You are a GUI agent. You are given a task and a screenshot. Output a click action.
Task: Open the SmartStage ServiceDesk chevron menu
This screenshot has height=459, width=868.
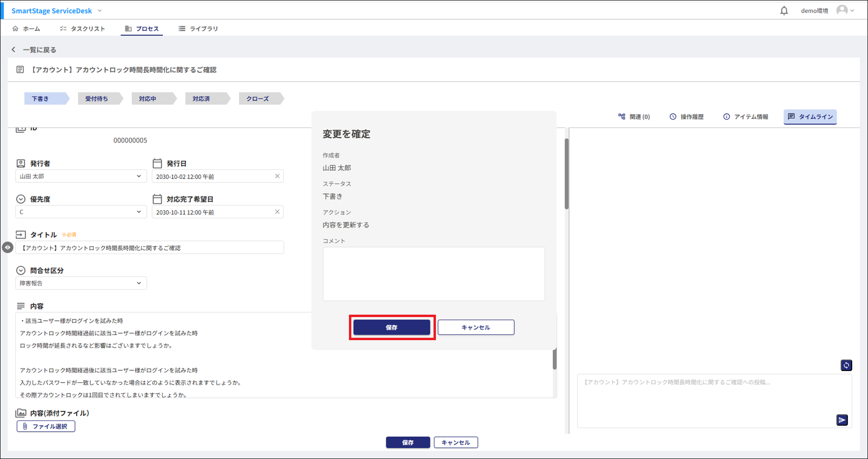(99, 10)
